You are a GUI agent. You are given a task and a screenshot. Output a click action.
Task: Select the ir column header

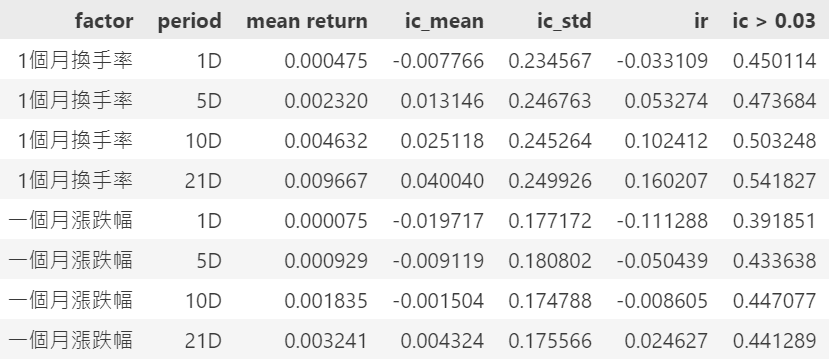pos(701,21)
